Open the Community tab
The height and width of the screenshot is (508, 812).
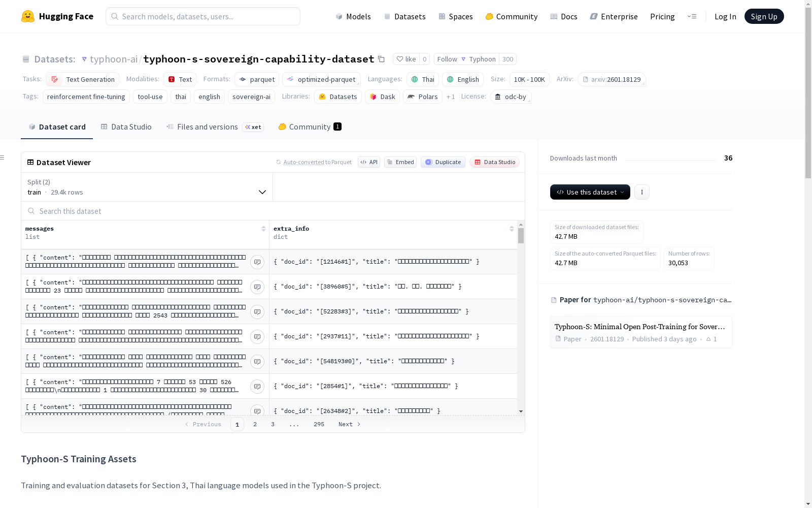(x=310, y=127)
